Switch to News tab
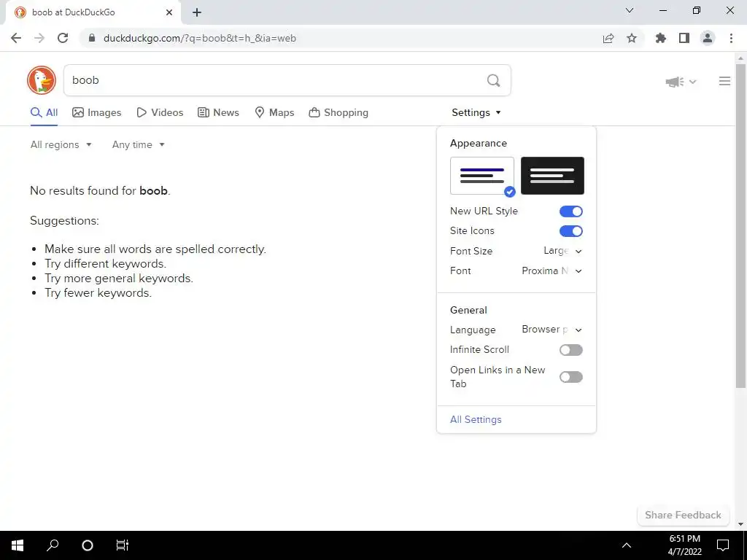 point(218,112)
